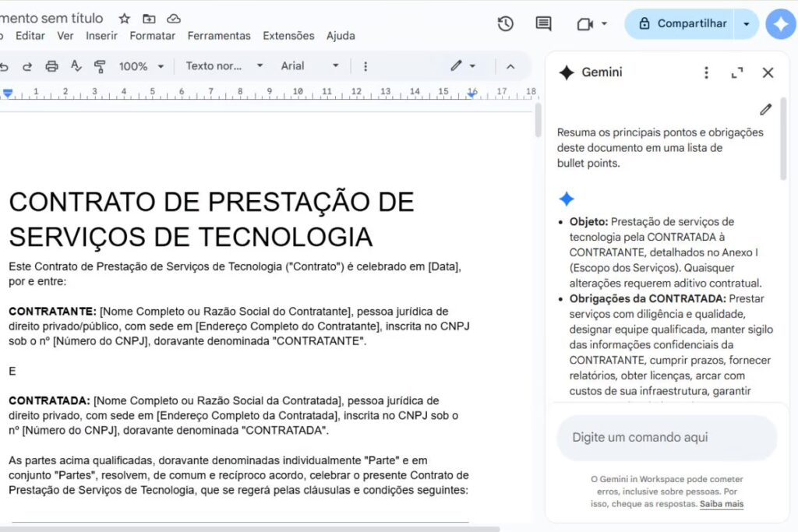The image size is (798, 532).
Task: Collapse the menus with up chevron
Action: pos(510,66)
